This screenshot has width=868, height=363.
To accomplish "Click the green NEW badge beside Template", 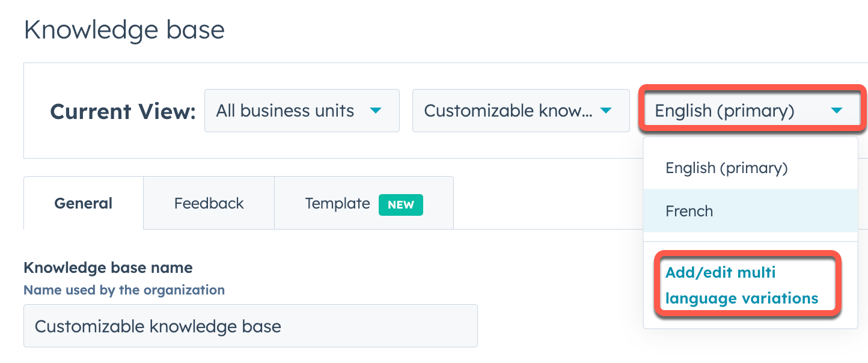I will (400, 205).
